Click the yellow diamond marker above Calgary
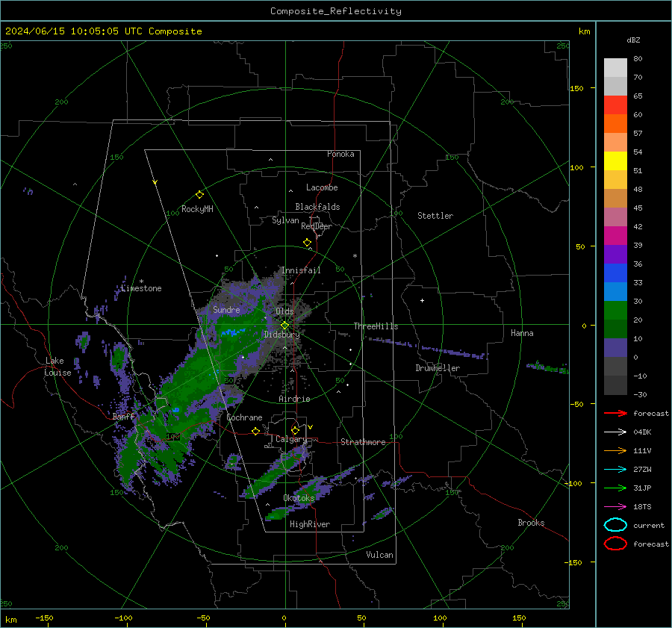 click(295, 430)
